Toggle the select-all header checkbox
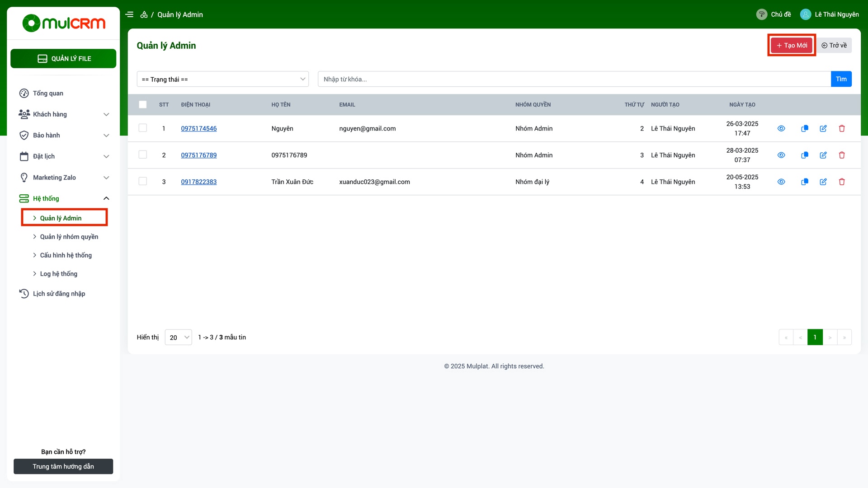Image resolution: width=868 pixels, height=488 pixels. tap(143, 104)
